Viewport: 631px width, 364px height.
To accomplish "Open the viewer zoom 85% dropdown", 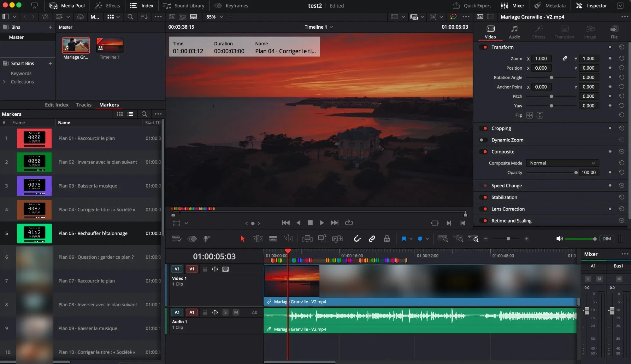I will pyautogui.click(x=215, y=17).
